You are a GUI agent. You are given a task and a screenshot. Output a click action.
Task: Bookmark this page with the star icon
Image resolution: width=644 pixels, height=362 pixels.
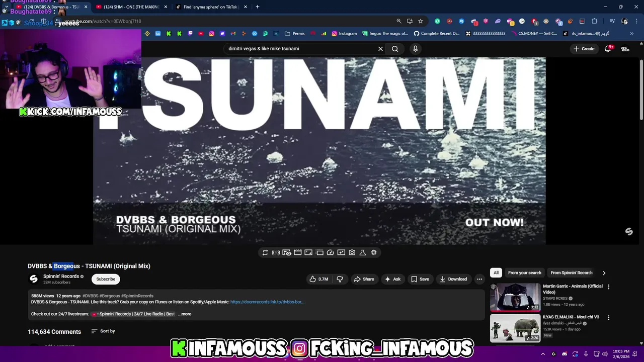(421, 21)
